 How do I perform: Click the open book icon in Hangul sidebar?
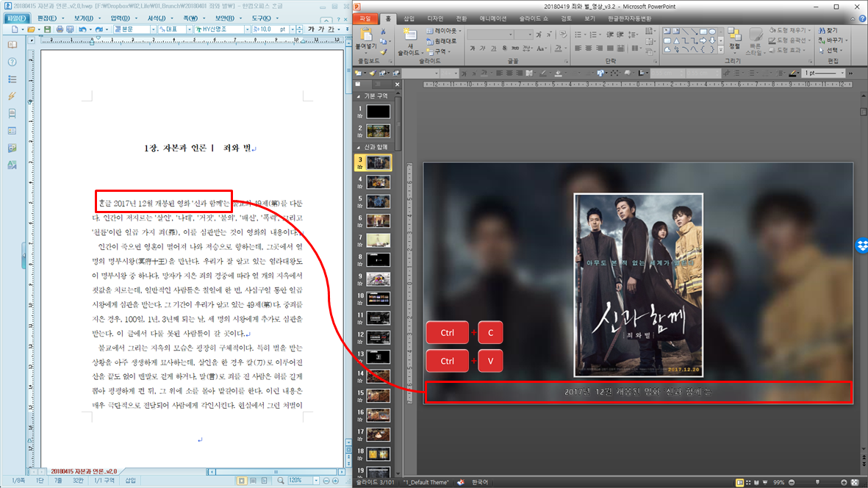point(12,45)
